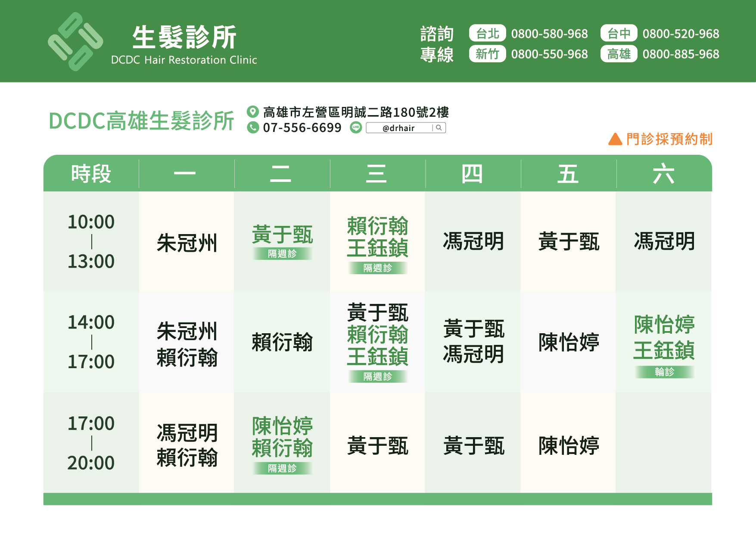Click the Saturday 六 column header
The image size is (756, 535).
(663, 174)
